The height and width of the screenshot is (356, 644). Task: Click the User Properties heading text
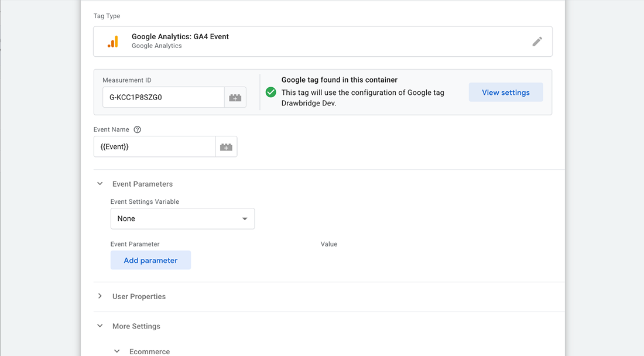(x=139, y=296)
